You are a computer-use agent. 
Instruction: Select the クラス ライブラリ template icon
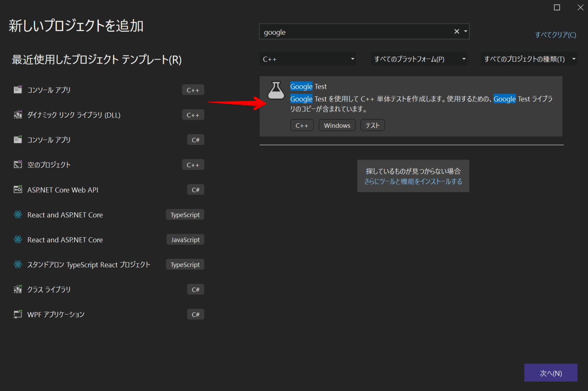click(x=18, y=289)
